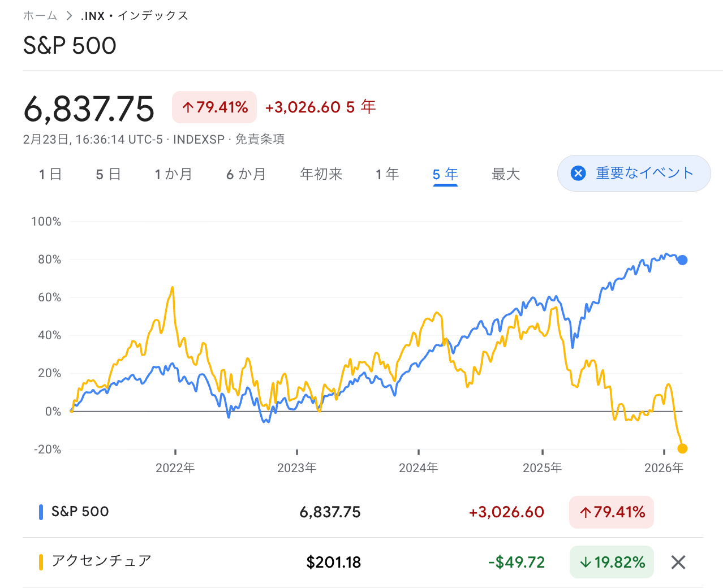Open the ホーム breadcrumb link
This screenshot has width=723, height=588.
tap(40, 16)
